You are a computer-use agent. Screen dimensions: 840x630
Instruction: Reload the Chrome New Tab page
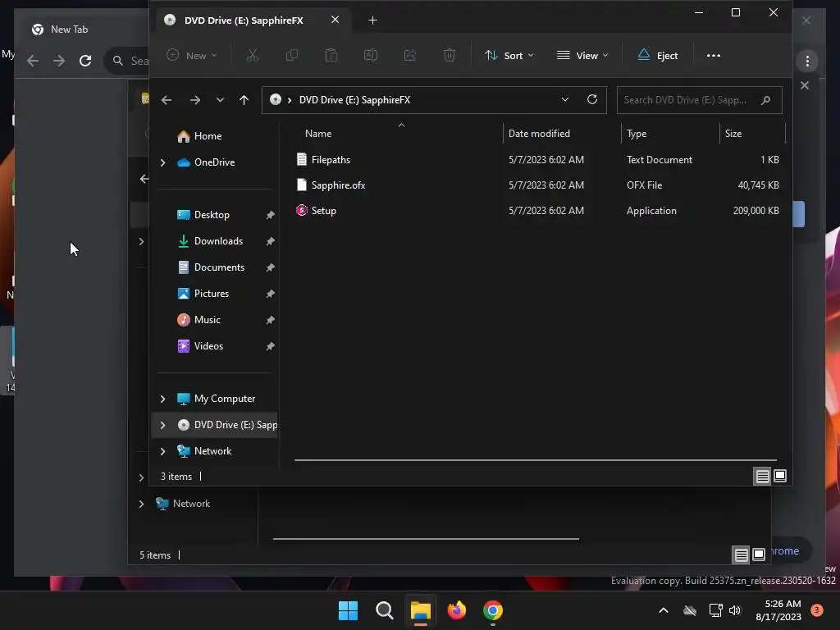(85, 61)
